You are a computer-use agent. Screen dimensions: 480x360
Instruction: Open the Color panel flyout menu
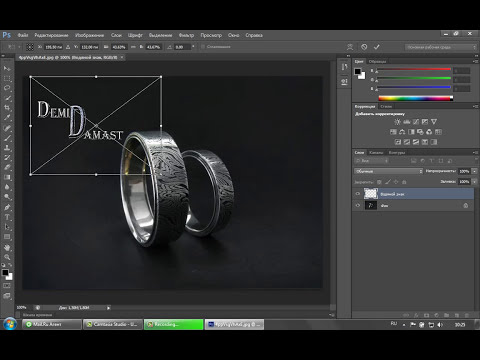(x=475, y=61)
